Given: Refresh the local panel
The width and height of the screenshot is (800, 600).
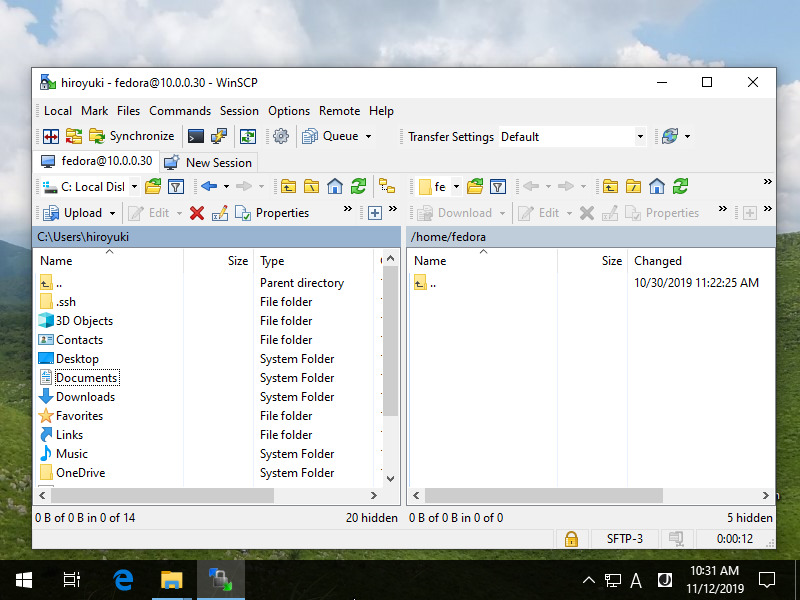Looking at the screenshot, I should coord(358,187).
